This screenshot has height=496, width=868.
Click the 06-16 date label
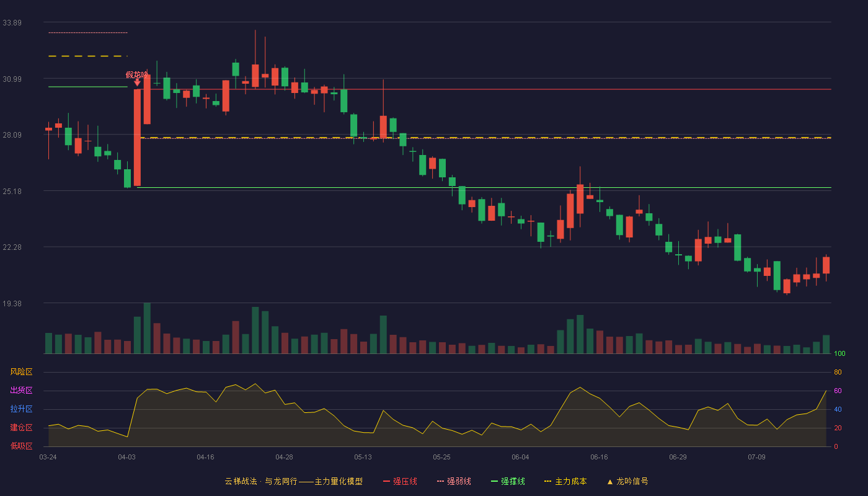[599, 457]
